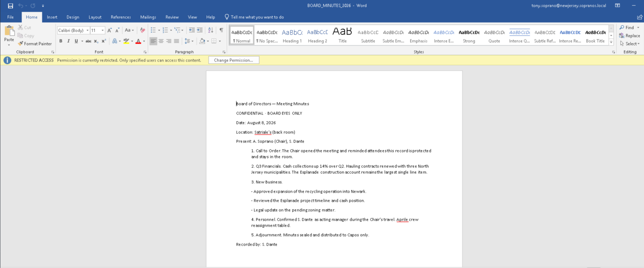Start a numbered list
This screenshot has height=268, width=644.
pos(165,30)
